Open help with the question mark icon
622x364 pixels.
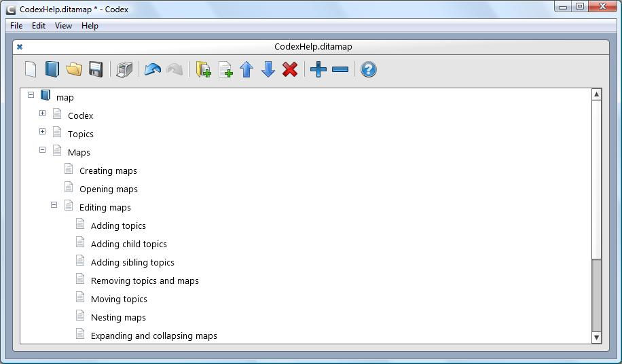(369, 69)
